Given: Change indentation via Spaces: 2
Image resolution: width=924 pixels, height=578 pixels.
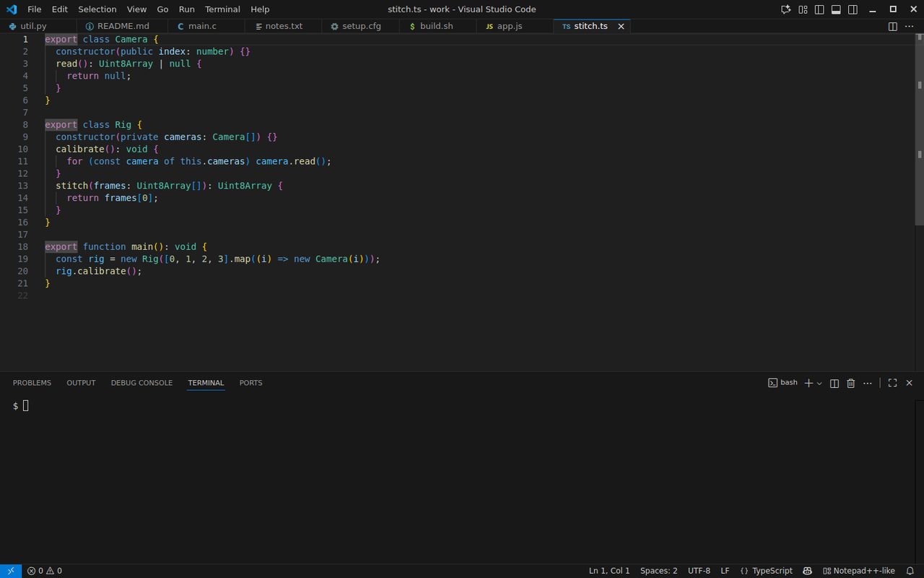Looking at the screenshot, I should pyautogui.click(x=658, y=571).
